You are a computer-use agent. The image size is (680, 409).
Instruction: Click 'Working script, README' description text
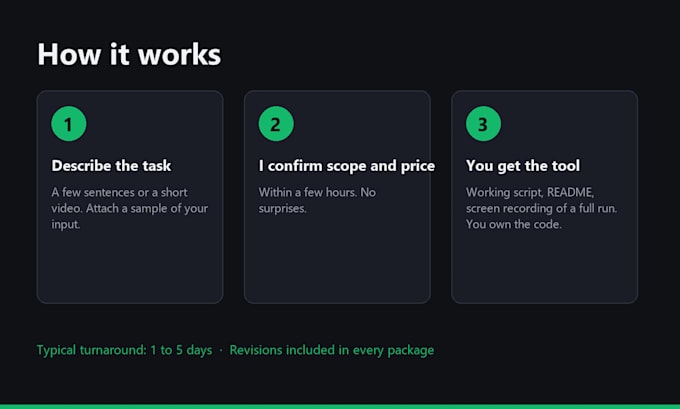530,192
